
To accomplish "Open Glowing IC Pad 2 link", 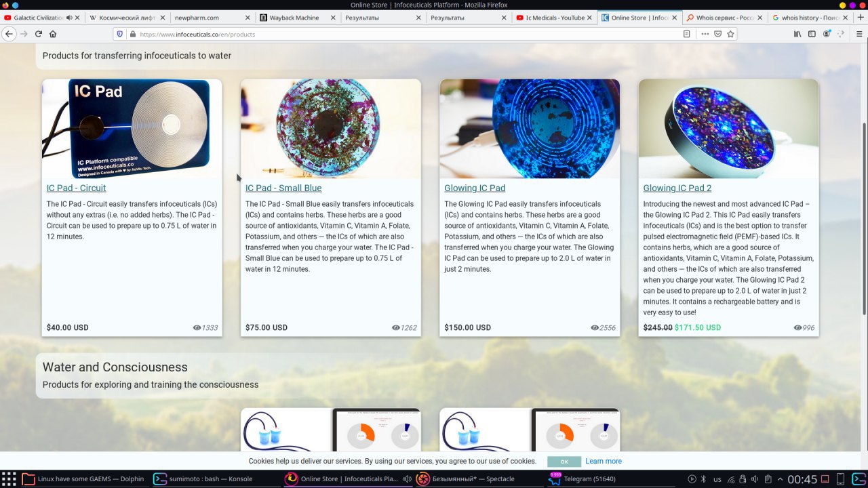I will coord(677,188).
